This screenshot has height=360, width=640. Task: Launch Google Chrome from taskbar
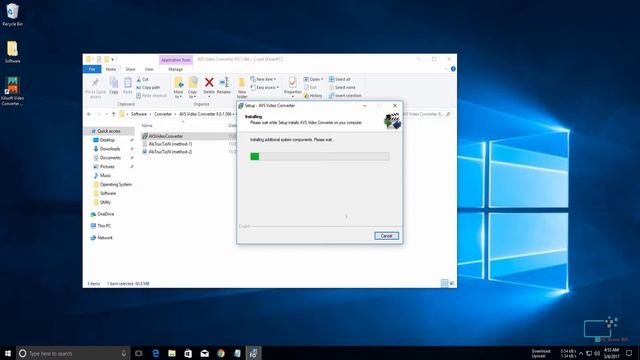point(221,353)
